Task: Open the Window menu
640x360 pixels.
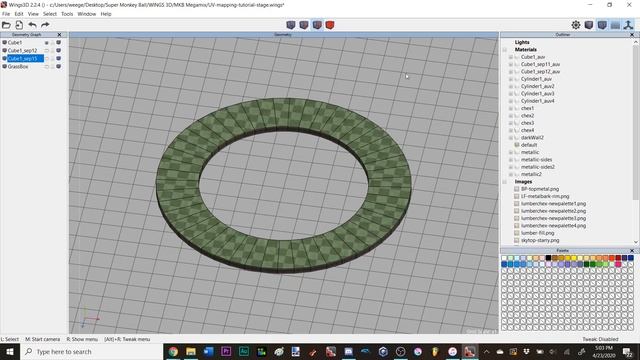Action: [87, 14]
